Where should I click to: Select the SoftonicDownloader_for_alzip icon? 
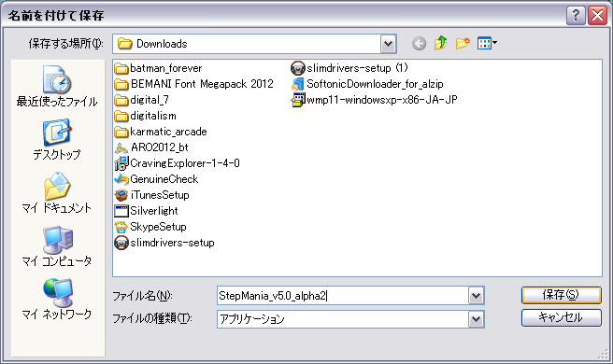pyautogui.click(x=298, y=84)
